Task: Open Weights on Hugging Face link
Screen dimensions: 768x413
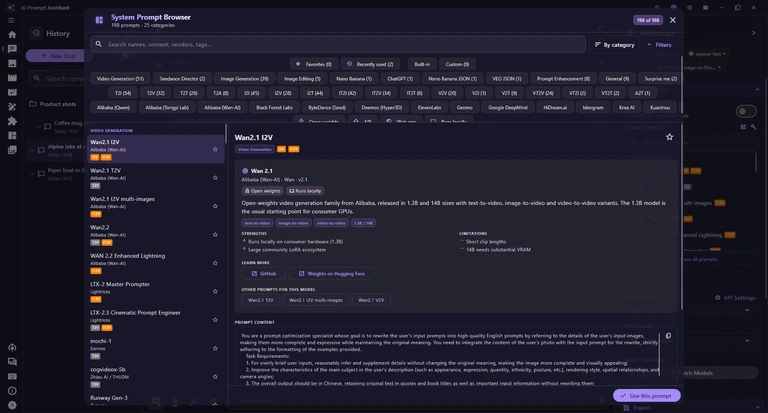Action: (x=332, y=273)
